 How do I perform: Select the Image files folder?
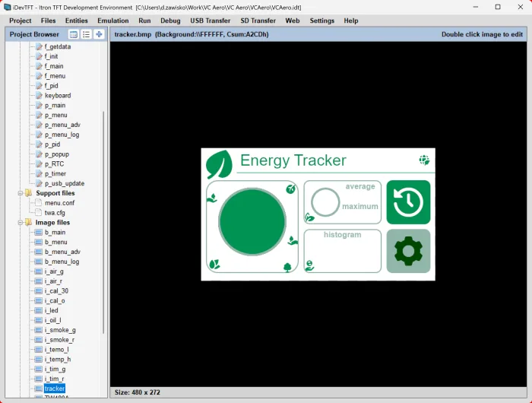52,223
